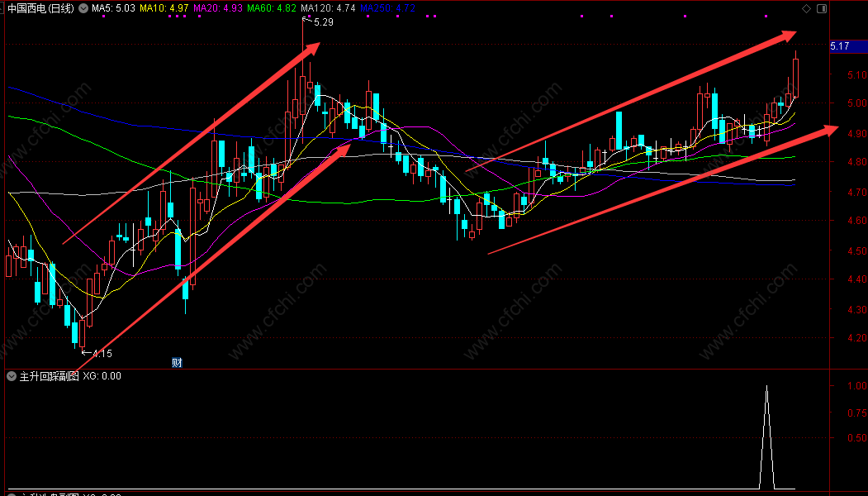Toggle the side panel icon at top right
This screenshot has height=496, width=868.
click(822, 8)
